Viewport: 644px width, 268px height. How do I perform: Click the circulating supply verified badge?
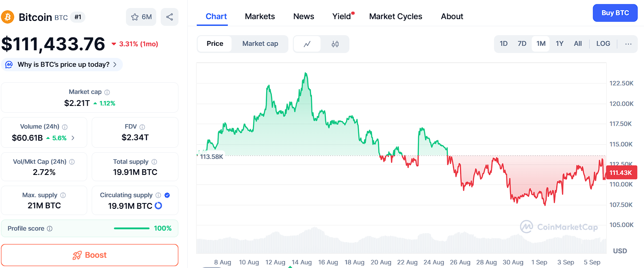coord(167,195)
